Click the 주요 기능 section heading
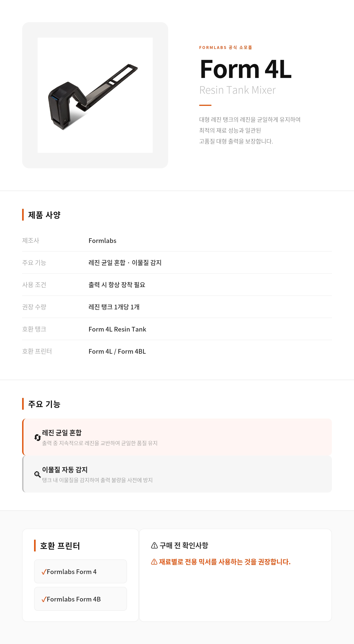Image resolution: width=354 pixels, height=644 pixels. 44,404
